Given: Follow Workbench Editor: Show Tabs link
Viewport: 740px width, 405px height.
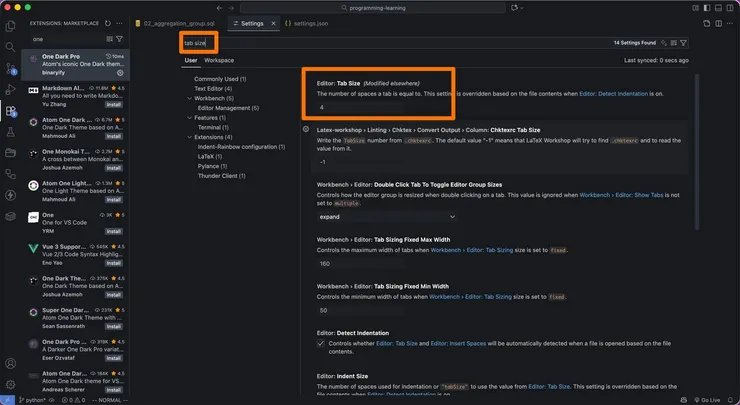Looking at the screenshot, I should pyautogui.click(x=621, y=194).
